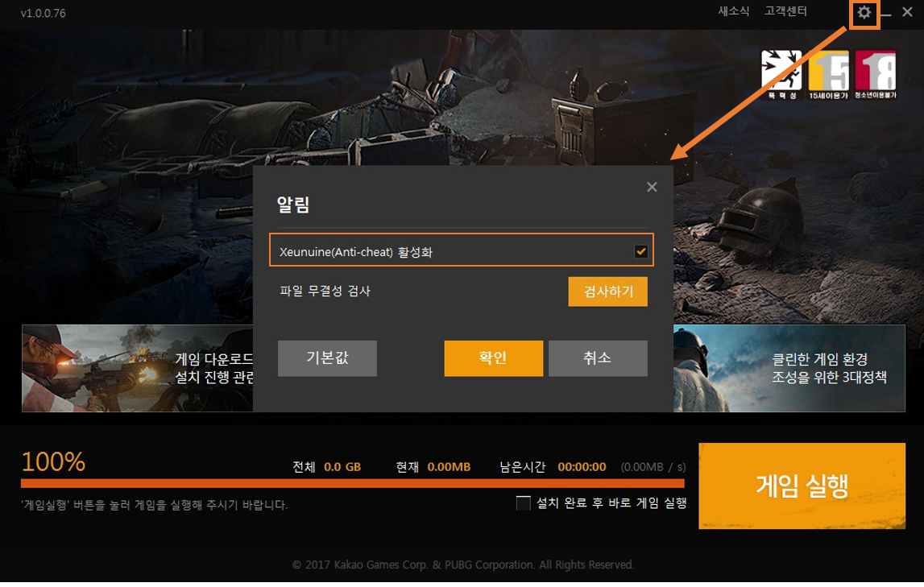924x587 pixels.
Task: Click the 검사하기 button
Action: [x=608, y=291]
